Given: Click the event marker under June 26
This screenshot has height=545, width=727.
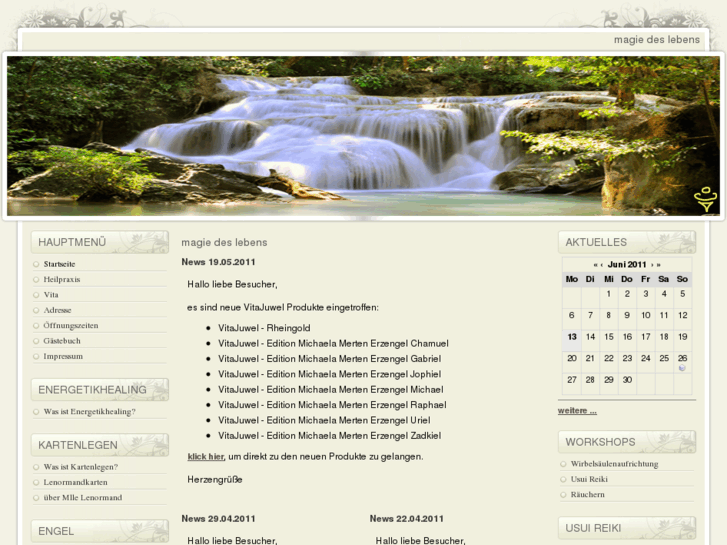Looking at the screenshot, I should pyautogui.click(x=682, y=368).
